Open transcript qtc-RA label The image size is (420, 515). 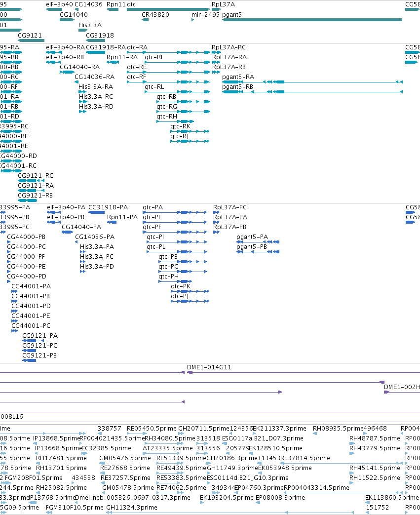click(x=137, y=47)
